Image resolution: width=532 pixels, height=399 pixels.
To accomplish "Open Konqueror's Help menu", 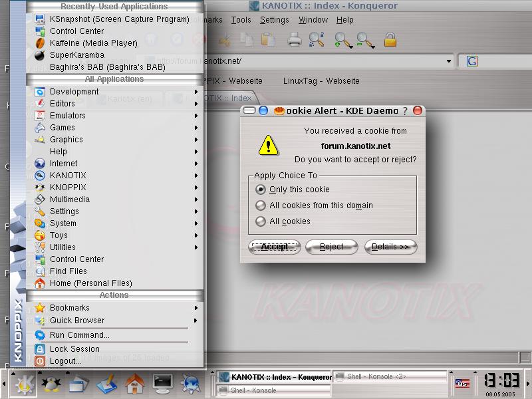I will tap(344, 20).
